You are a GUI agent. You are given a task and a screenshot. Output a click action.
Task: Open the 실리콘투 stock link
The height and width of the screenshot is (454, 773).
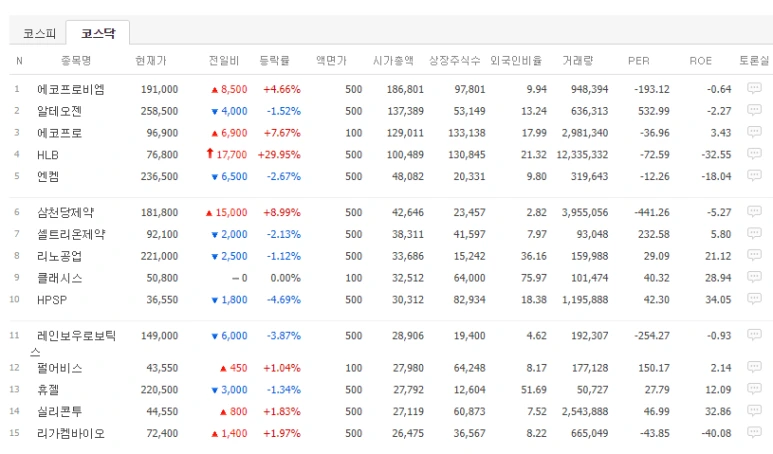pyautogui.click(x=59, y=411)
